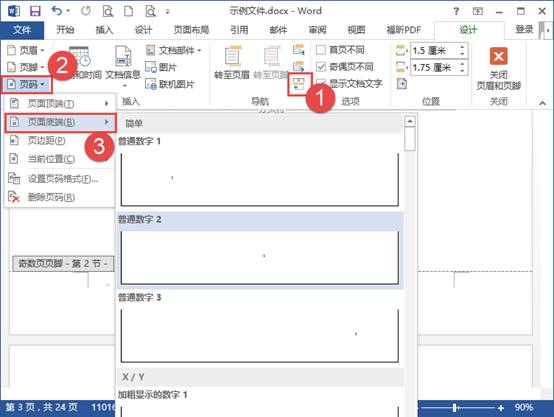
Task: Open the 页码 page number dropdown
Action: 26,84
